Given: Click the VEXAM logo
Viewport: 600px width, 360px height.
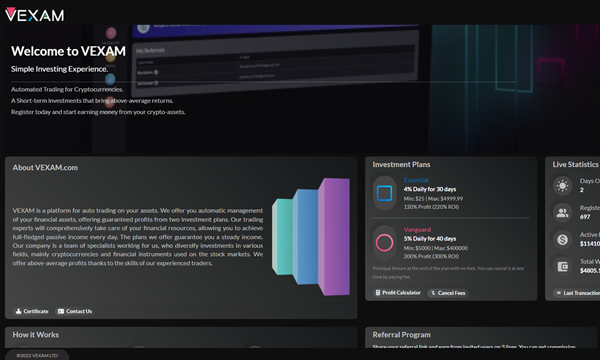Looking at the screenshot, I should coord(34,15).
